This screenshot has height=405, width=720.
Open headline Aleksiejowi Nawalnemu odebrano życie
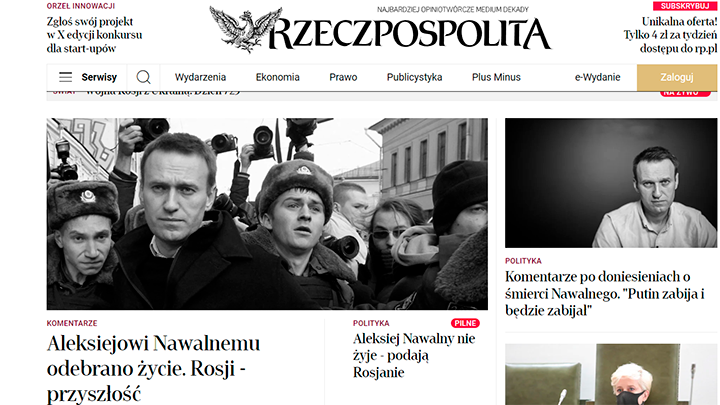pos(154,369)
